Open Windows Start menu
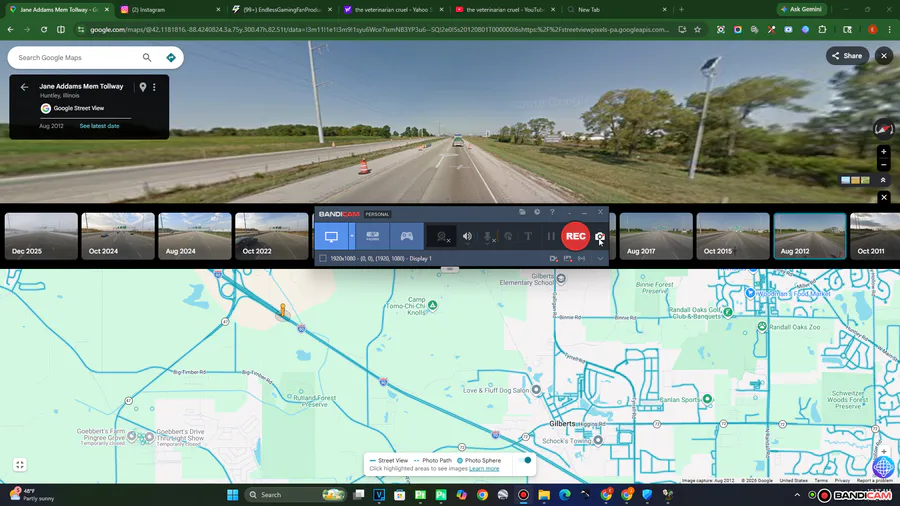The width and height of the screenshot is (900, 506). click(232, 495)
